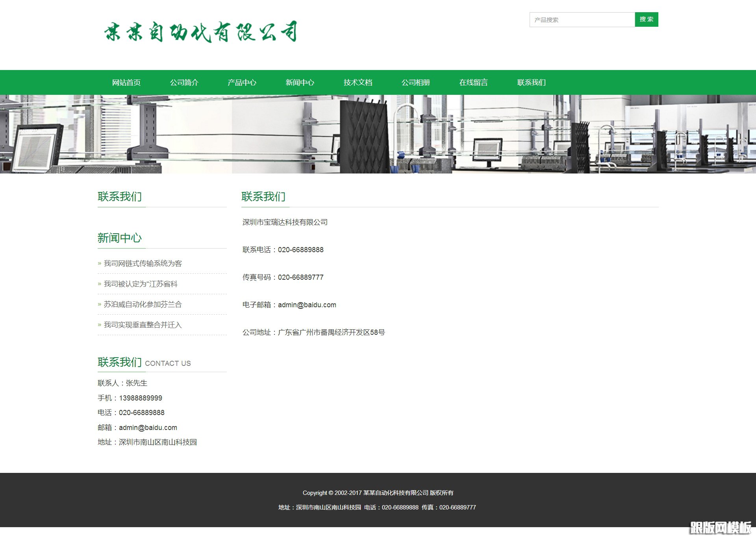Navigate to 技术文档 menu item
This screenshot has width=756, height=537.
click(x=358, y=83)
